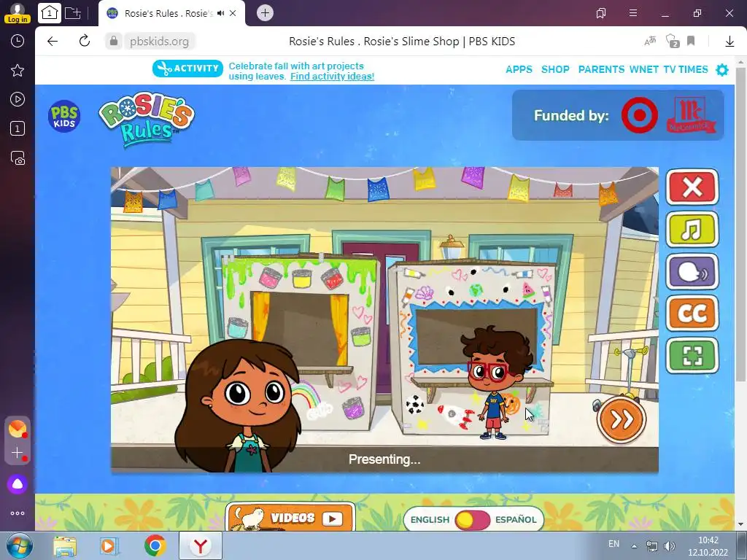Open the PBS Kids settings gear
This screenshot has height=560, width=747.
(x=722, y=70)
